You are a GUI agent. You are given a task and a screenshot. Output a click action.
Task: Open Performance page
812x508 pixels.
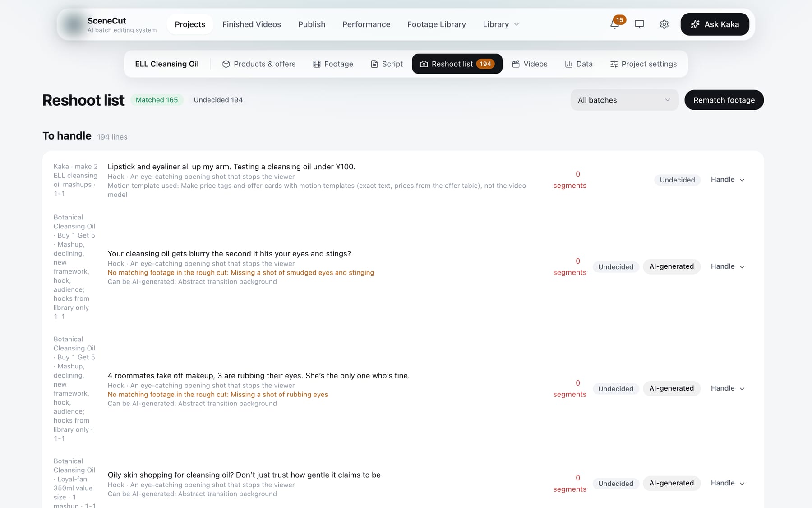coord(366,24)
